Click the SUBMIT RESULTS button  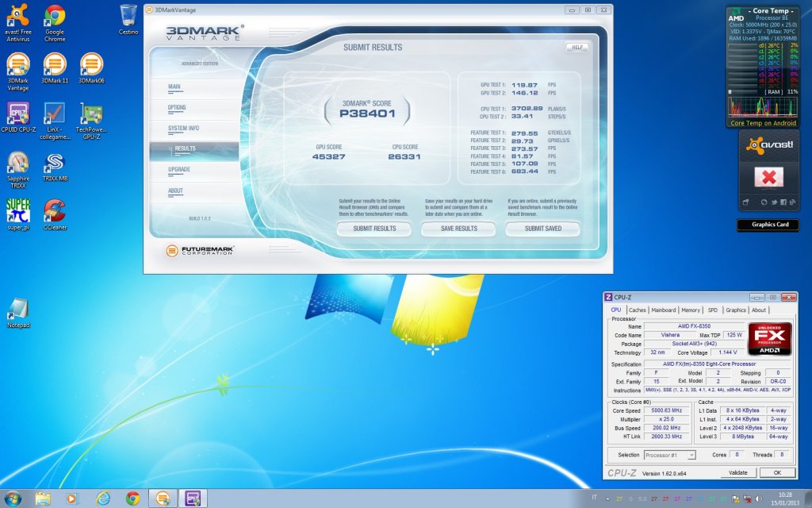point(374,229)
